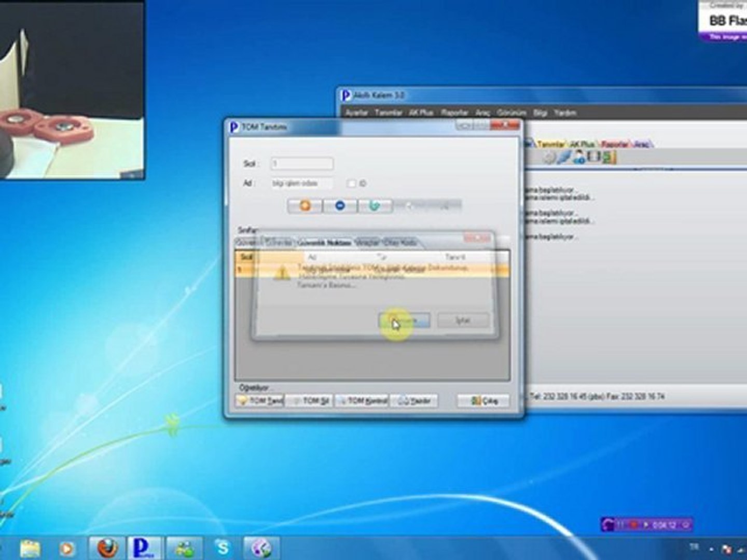Click the Ad text input field
747x560 pixels.
click(x=301, y=184)
